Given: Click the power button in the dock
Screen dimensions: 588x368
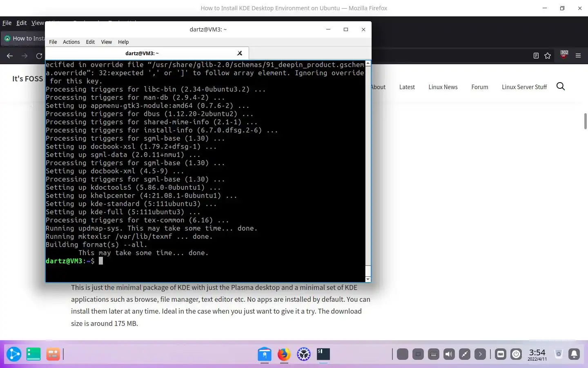Looking at the screenshot, I should click(516, 354).
